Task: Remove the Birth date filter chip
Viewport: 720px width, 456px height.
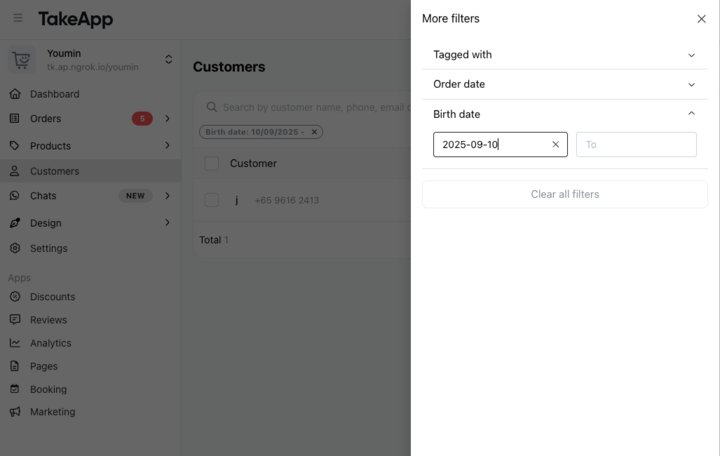Action: [314, 132]
